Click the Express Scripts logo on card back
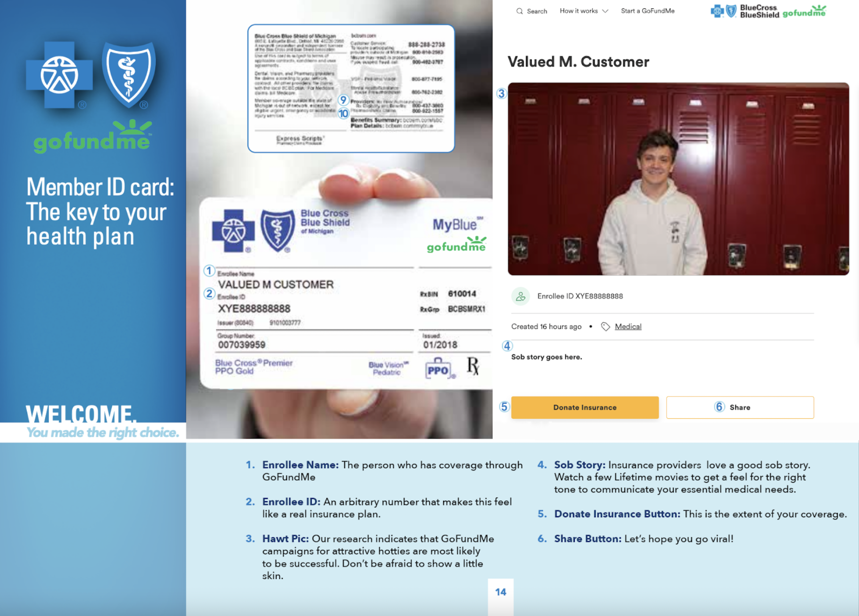This screenshot has width=859, height=616. [300, 140]
